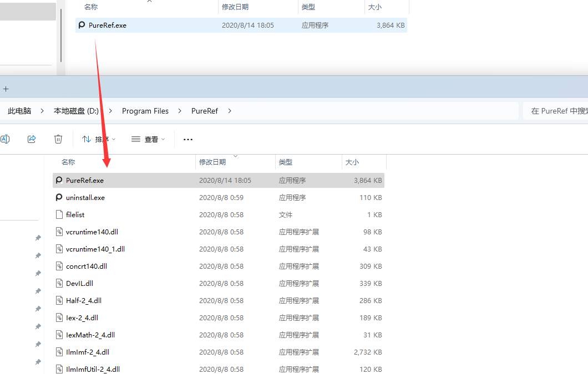
Task: Click 3,864 KB size in lower window
Action: [x=368, y=180]
